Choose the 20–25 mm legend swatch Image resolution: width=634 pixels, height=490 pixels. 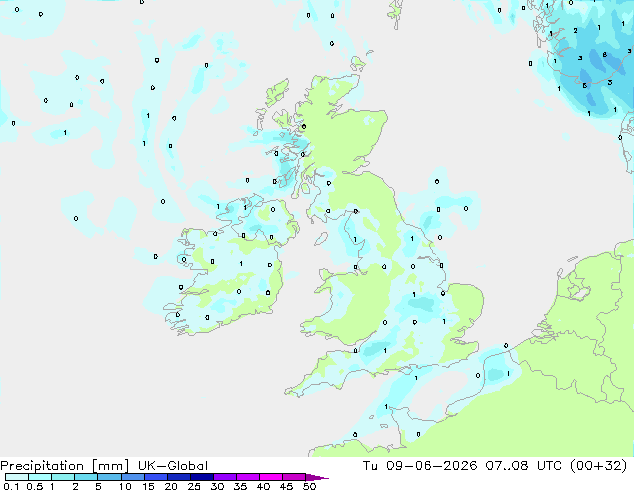(x=179, y=477)
